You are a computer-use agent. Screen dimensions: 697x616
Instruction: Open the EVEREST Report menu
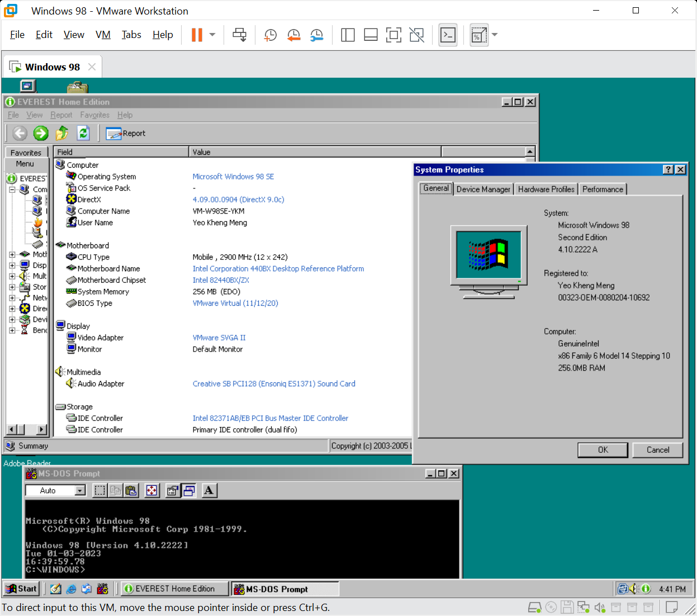coord(61,115)
